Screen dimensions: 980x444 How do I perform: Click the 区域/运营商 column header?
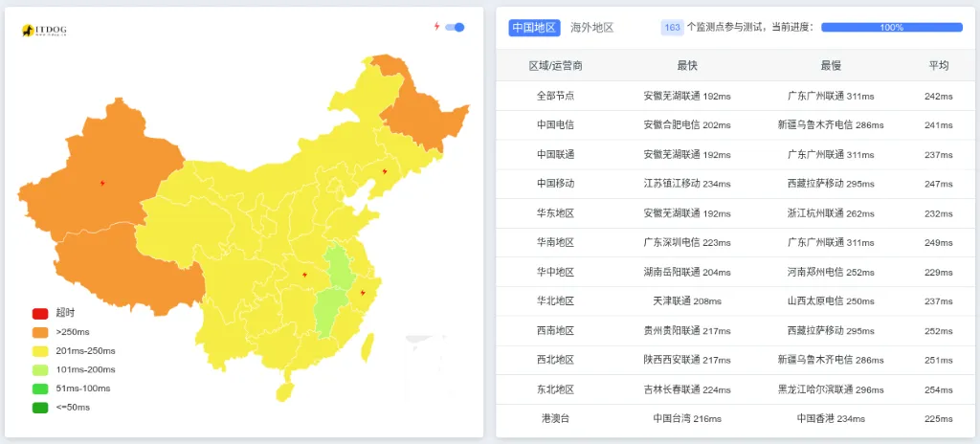(x=555, y=66)
